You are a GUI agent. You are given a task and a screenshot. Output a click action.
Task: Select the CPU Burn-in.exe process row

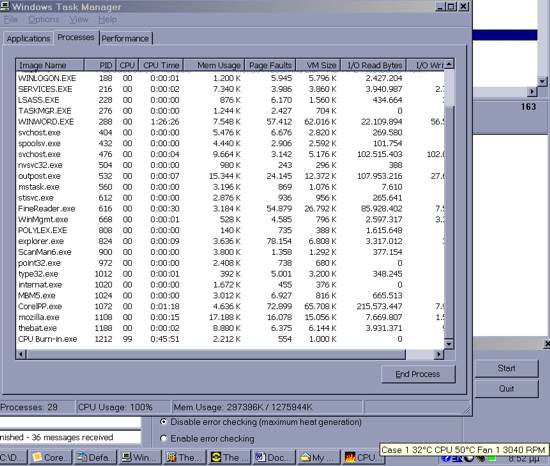pos(230,339)
